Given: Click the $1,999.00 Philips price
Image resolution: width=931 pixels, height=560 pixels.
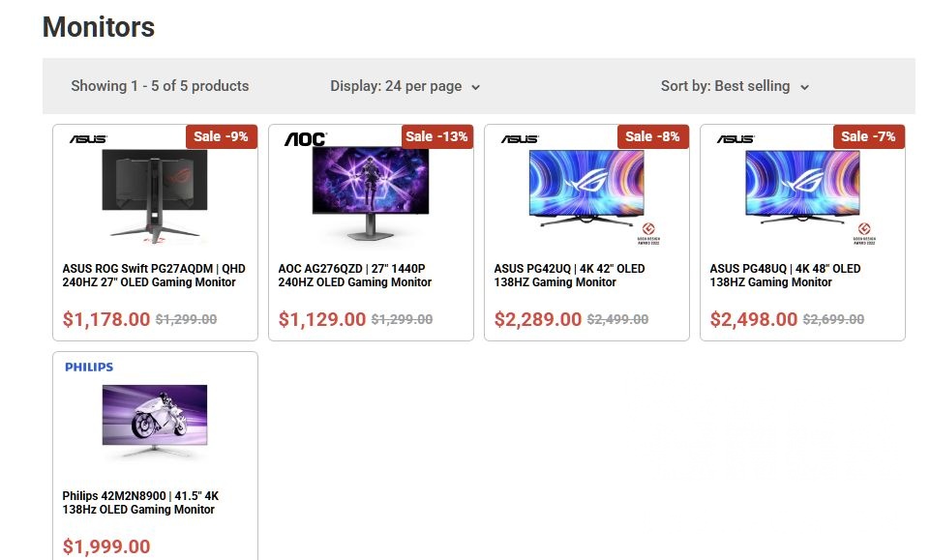Looking at the screenshot, I should (105, 546).
